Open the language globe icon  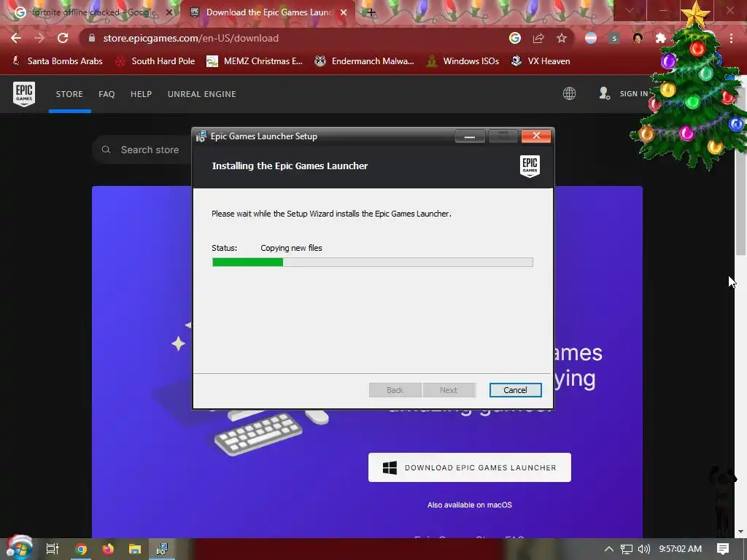(569, 93)
